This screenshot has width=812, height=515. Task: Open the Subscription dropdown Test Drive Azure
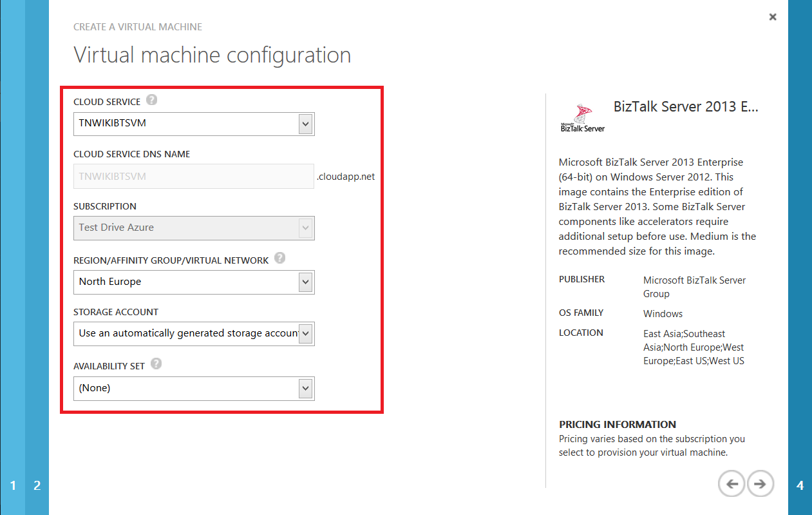(x=194, y=228)
